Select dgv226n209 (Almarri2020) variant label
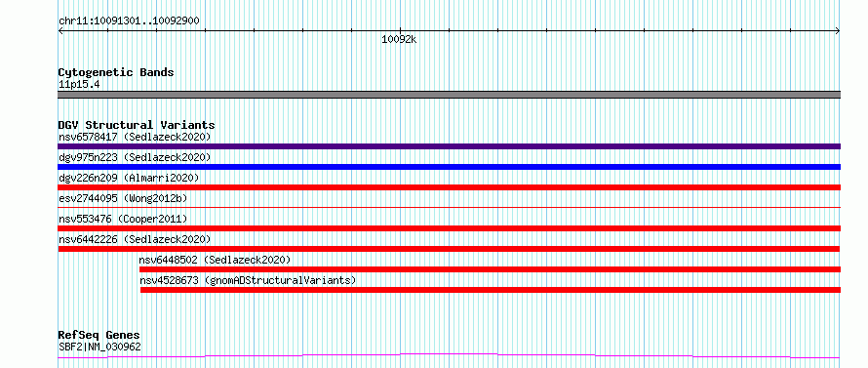Image resolution: width=868 pixels, height=368 pixels. 129,178
